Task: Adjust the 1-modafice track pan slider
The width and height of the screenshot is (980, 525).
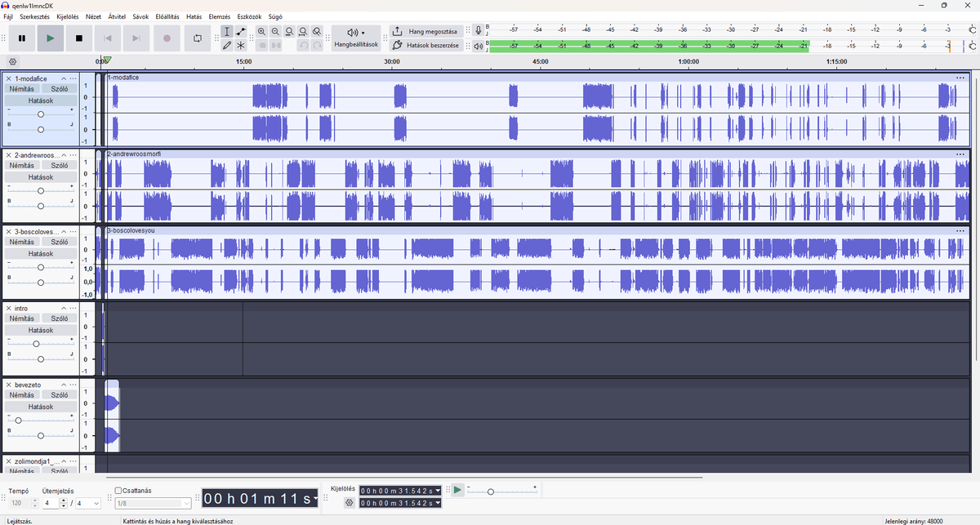Action: click(41, 129)
